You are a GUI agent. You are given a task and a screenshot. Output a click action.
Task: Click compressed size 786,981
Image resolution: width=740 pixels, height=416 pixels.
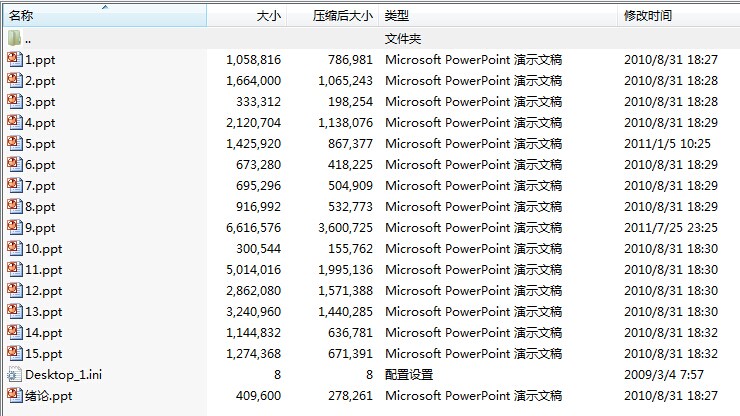coord(351,59)
